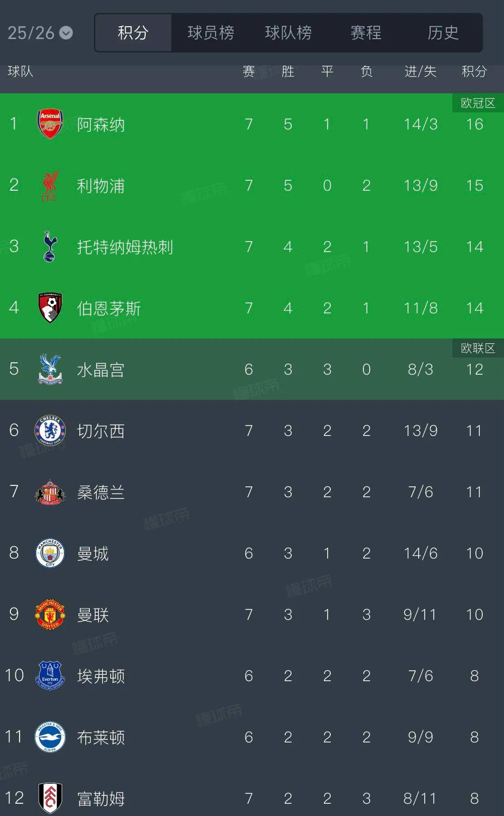This screenshot has height=816, width=504.
Task: Click the Brighton club crest
Action: [x=50, y=737]
